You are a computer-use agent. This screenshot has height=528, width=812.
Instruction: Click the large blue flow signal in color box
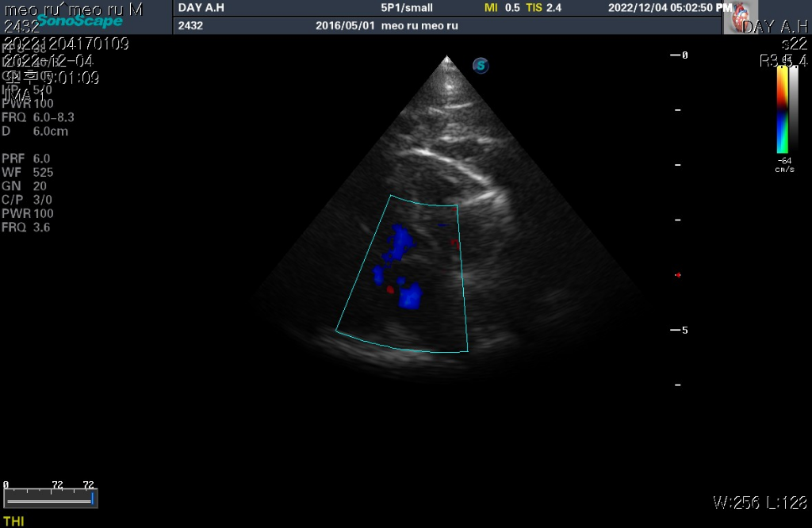410,297
